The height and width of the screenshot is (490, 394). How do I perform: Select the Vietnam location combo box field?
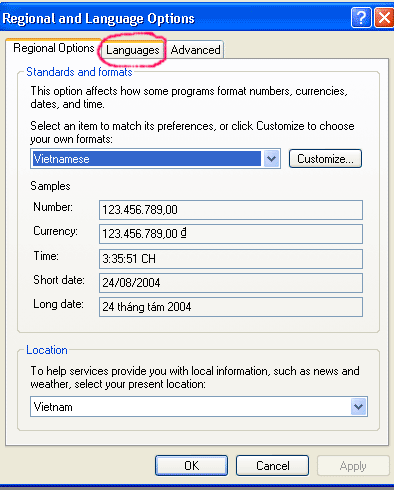tap(199, 407)
